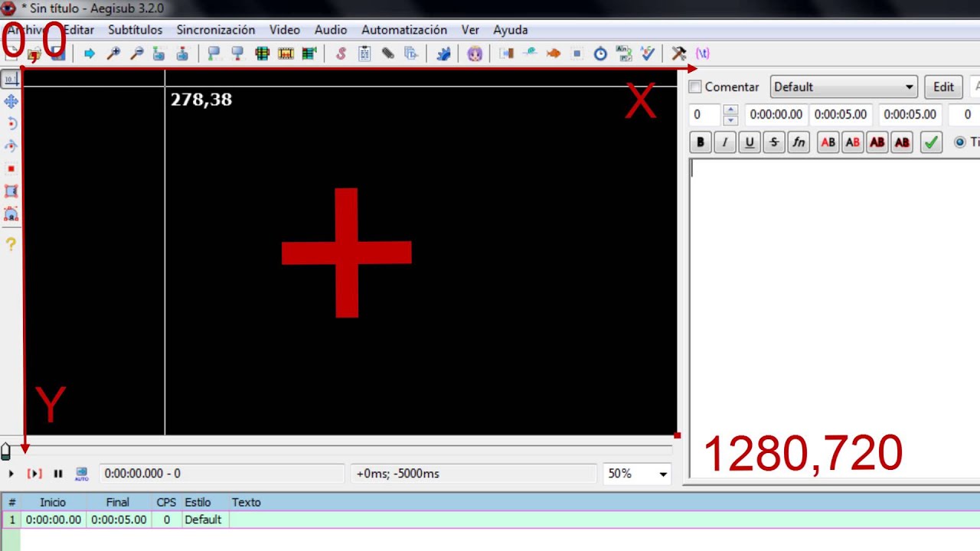980x551 pixels.
Task: Set shadow color with fourth AB button
Action: coord(902,142)
